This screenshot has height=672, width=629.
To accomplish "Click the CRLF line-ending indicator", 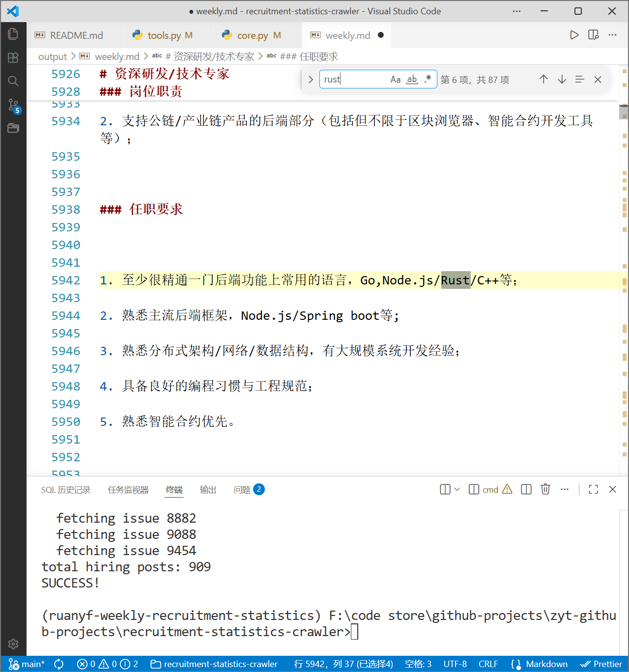I will (488, 664).
